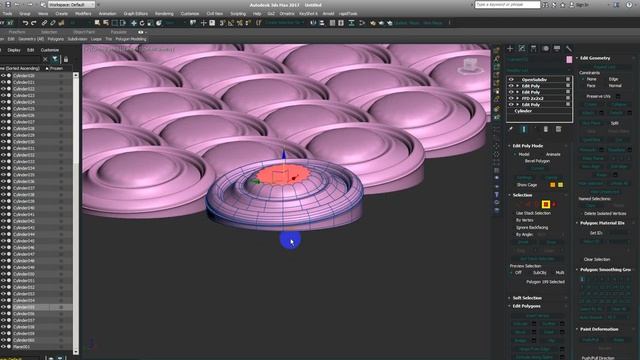640x360 pixels.
Task: Open the Graph Editors menu
Action: 136,13
